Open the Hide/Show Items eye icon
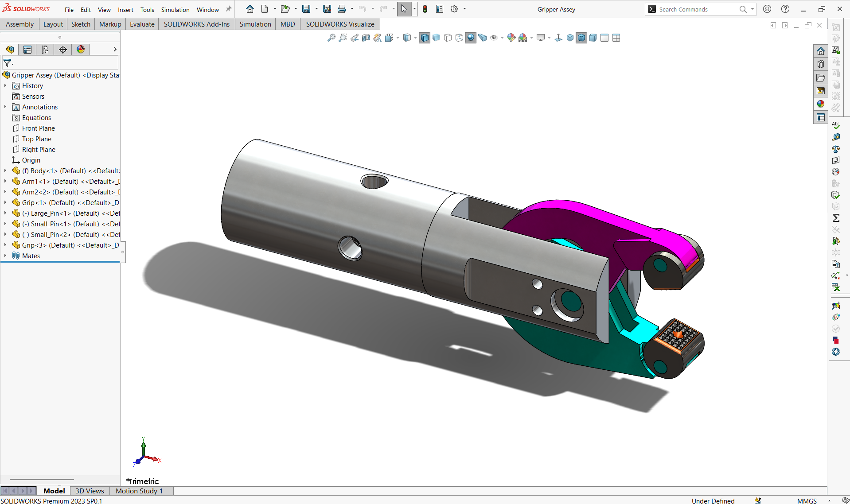The width and height of the screenshot is (850, 504). click(494, 38)
